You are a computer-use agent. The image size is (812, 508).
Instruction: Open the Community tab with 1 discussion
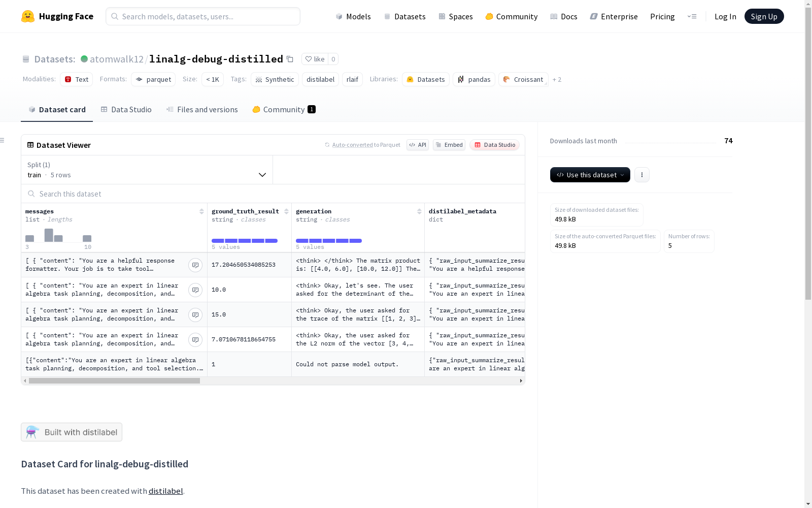[284, 110]
